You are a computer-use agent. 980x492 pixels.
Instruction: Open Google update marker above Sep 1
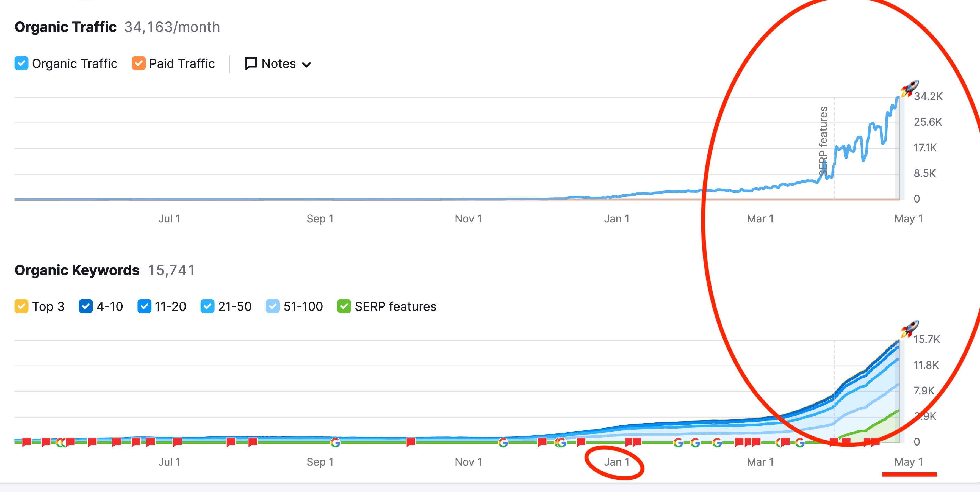coord(335,442)
